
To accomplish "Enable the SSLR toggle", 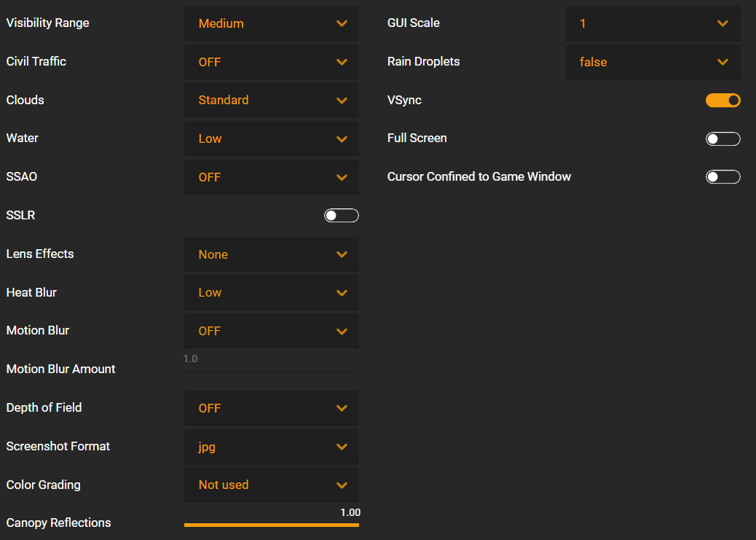I will (342, 215).
